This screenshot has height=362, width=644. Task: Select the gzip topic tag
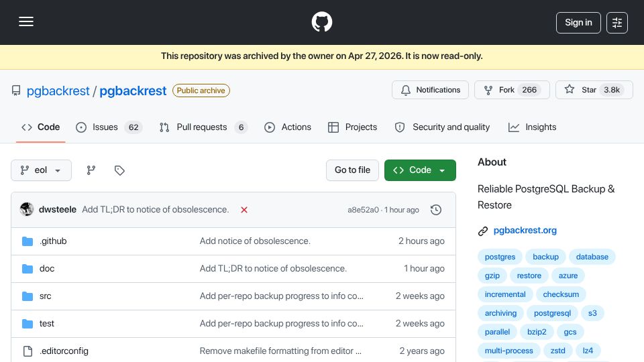point(492,276)
